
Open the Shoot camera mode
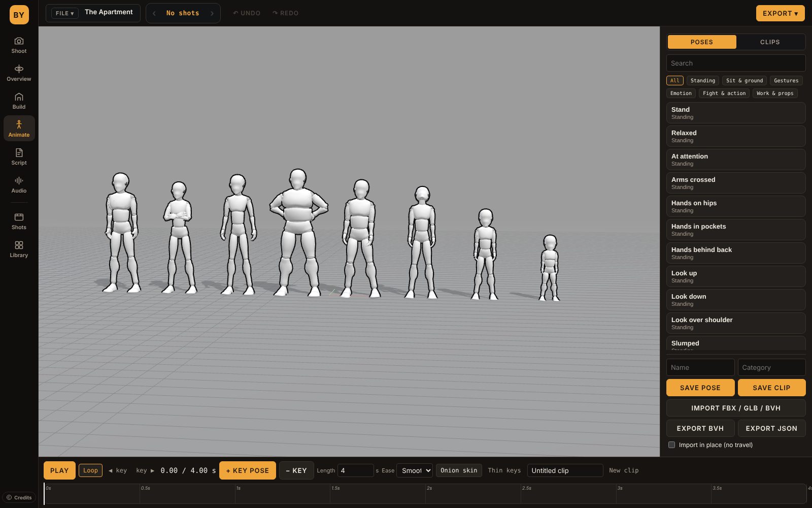[x=19, y=45]
